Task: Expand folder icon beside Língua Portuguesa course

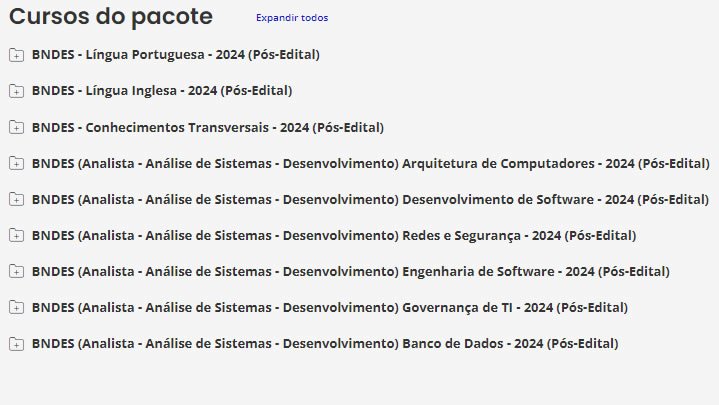Action: 16,55
